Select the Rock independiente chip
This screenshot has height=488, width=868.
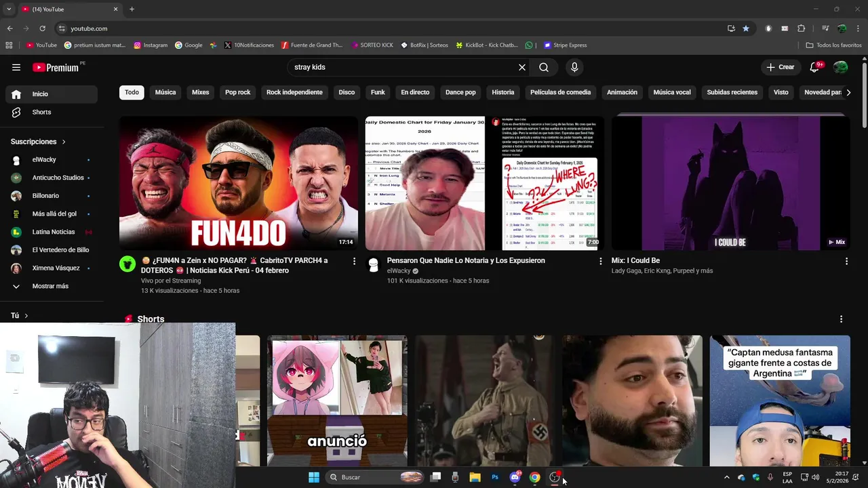pos(294,92)
